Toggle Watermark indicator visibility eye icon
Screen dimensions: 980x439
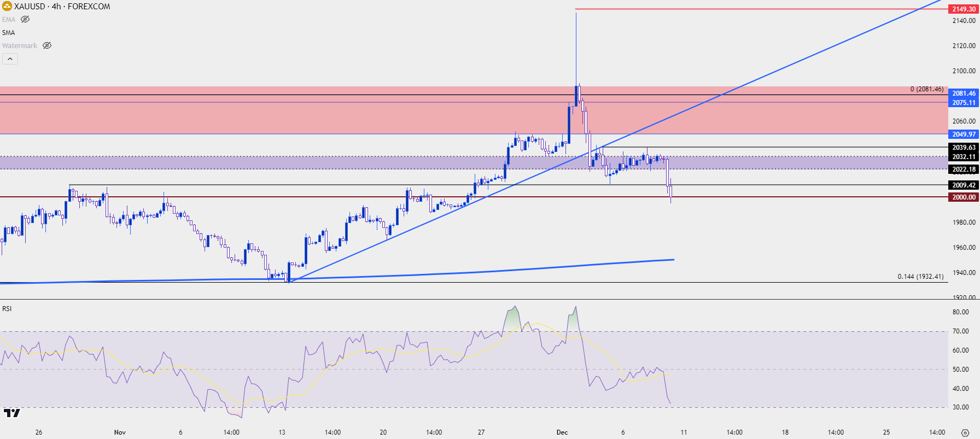point(47,45)
